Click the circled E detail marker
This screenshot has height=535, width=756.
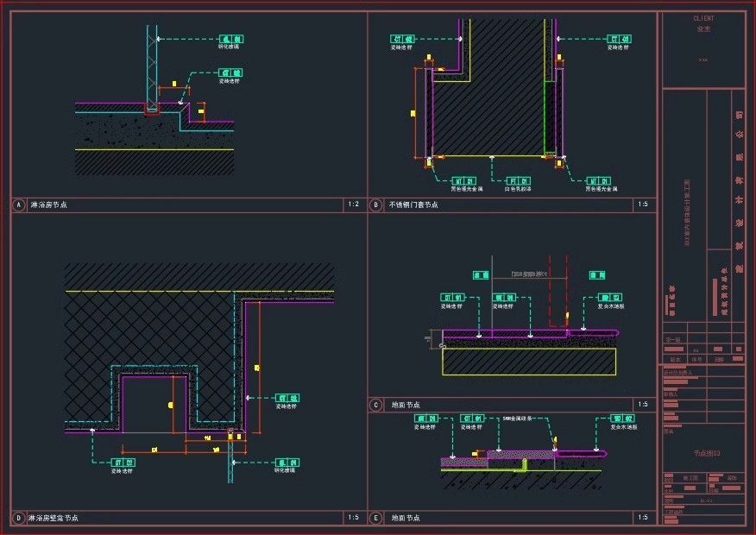[x=375, y=518]
